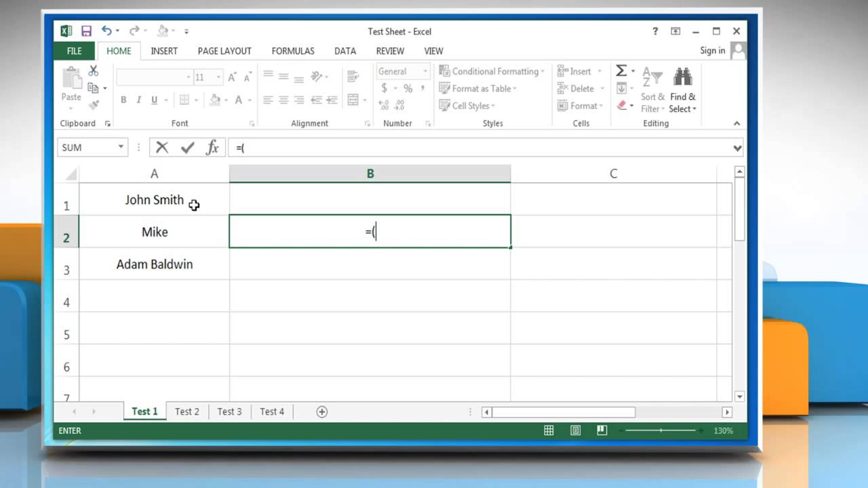Image resolution: width=868 pixels, height=488 pixels.
Task: Switch to Page Break Preview in status bar
Action: (x=601, y=430)
